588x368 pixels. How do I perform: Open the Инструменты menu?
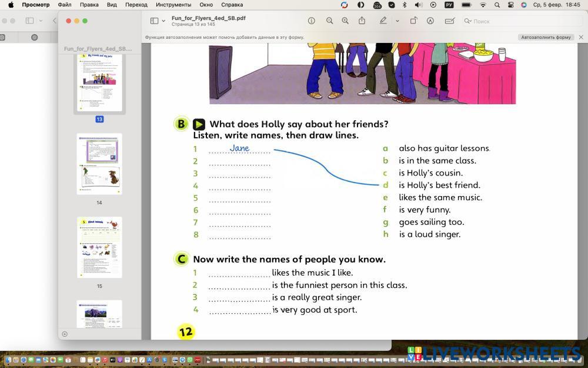173,5
